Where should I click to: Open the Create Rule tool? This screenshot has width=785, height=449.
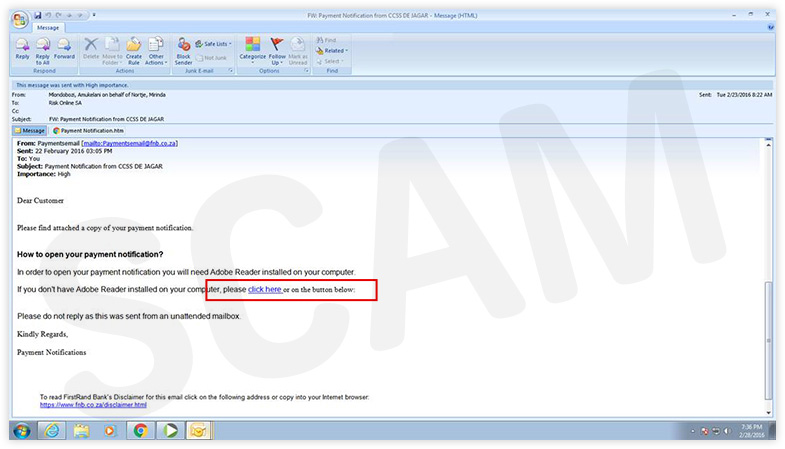134,49
